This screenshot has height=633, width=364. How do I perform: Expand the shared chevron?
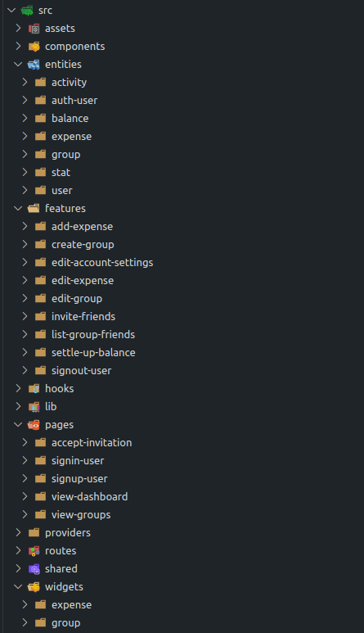tap(18, 568)
